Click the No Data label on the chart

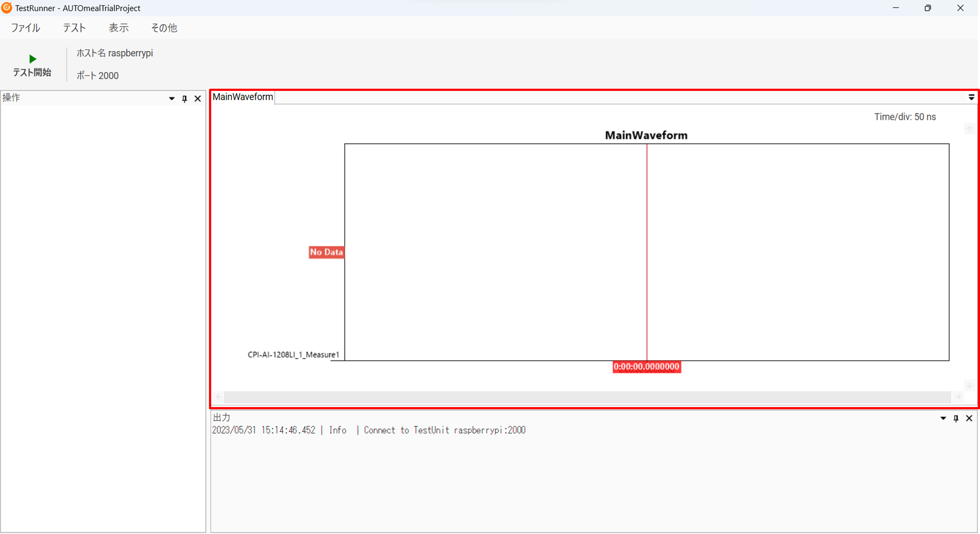pos(326,252)
